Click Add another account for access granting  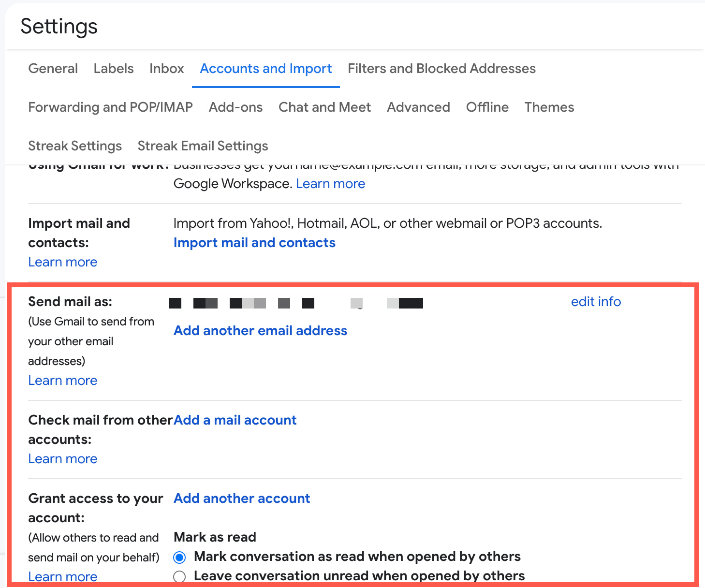tap(241, 498)
